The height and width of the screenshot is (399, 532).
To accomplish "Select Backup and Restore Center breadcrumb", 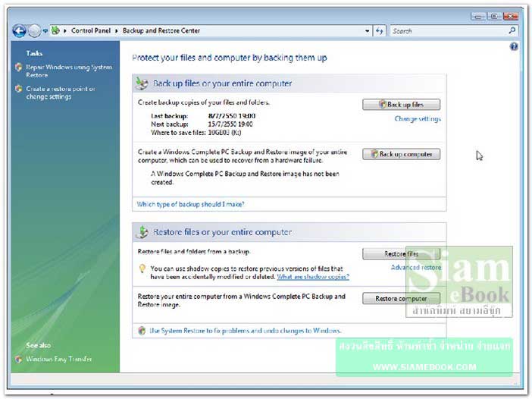I will 161,30.
